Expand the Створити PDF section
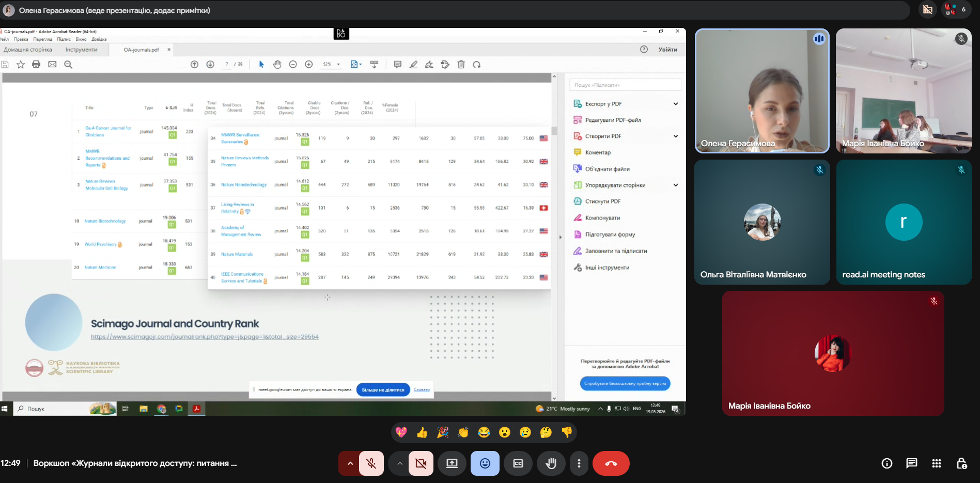980x483 pixels. (675, 136)
